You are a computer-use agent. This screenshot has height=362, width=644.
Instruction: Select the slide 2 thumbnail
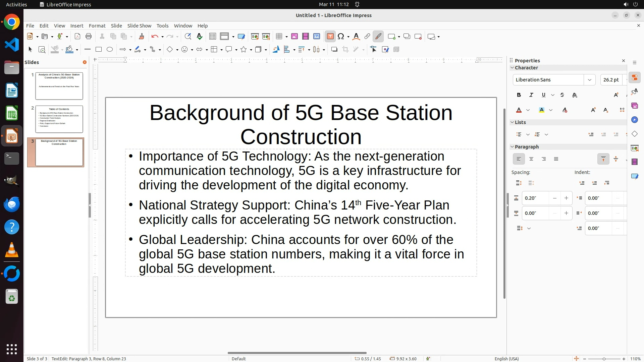[x=59, y=119]
